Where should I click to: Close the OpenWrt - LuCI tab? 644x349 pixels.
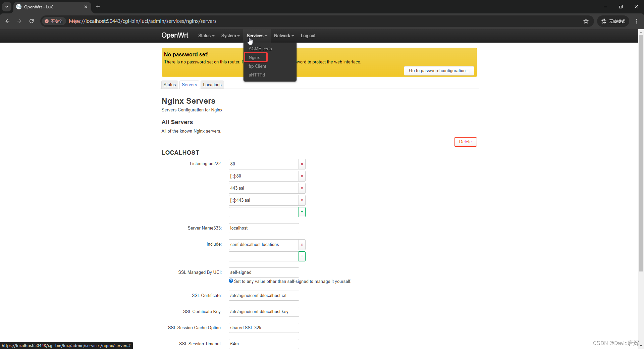pos(86,7)
